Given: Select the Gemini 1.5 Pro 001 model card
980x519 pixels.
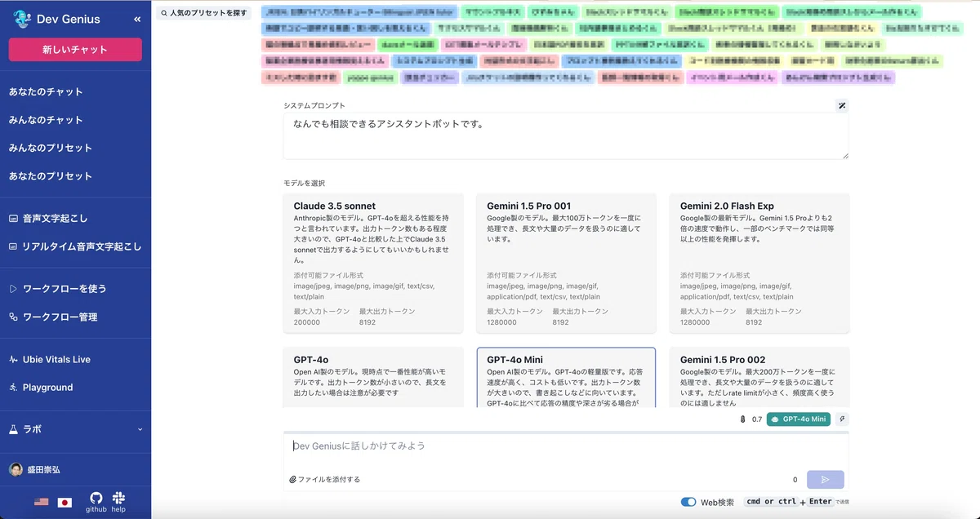Looking at the screenshot, I should [566, 263].
